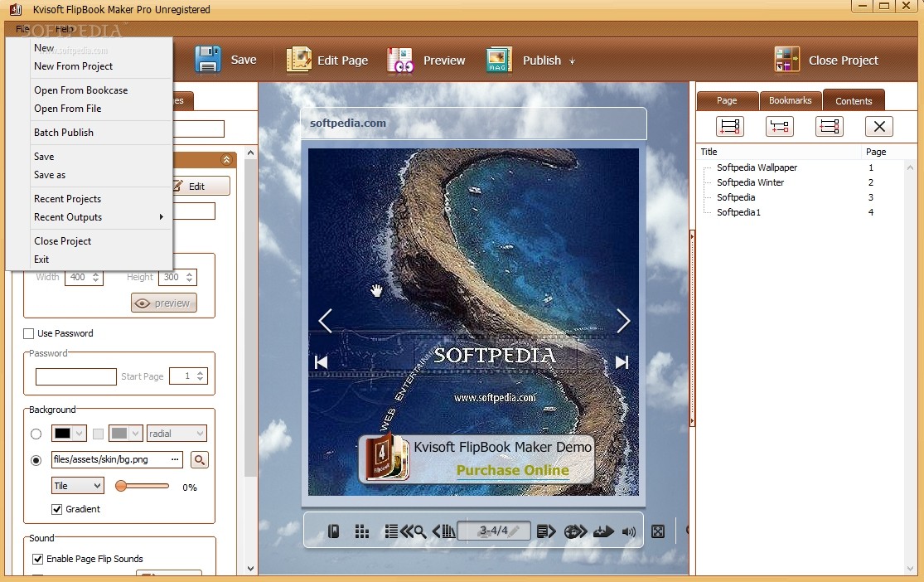Switch to the Page tab
The image size is (924, 582).
point(727,101)
